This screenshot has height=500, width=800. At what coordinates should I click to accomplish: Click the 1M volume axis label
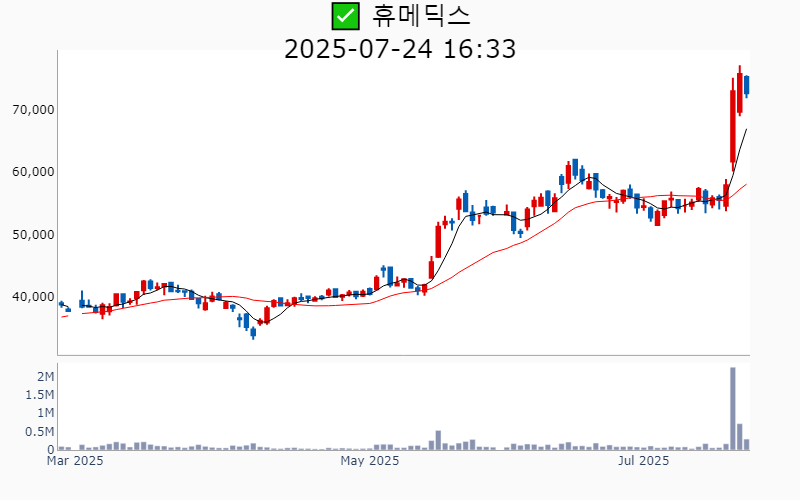coord(45,413)
